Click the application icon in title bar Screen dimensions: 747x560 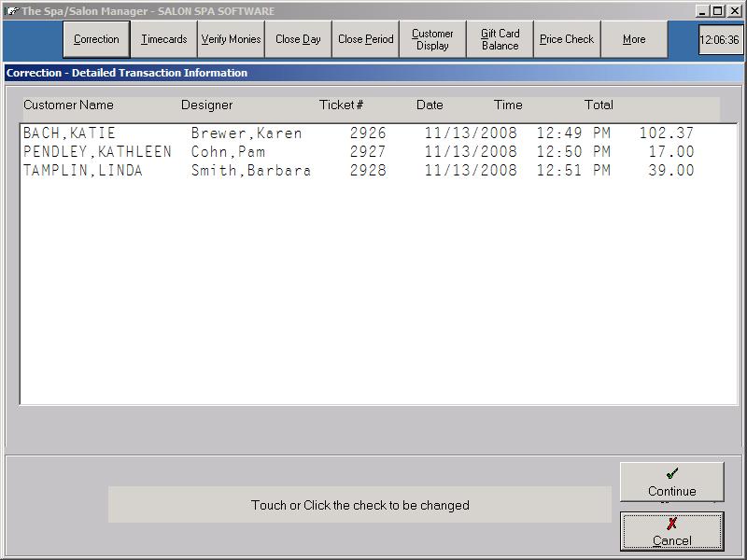(11, 11)
